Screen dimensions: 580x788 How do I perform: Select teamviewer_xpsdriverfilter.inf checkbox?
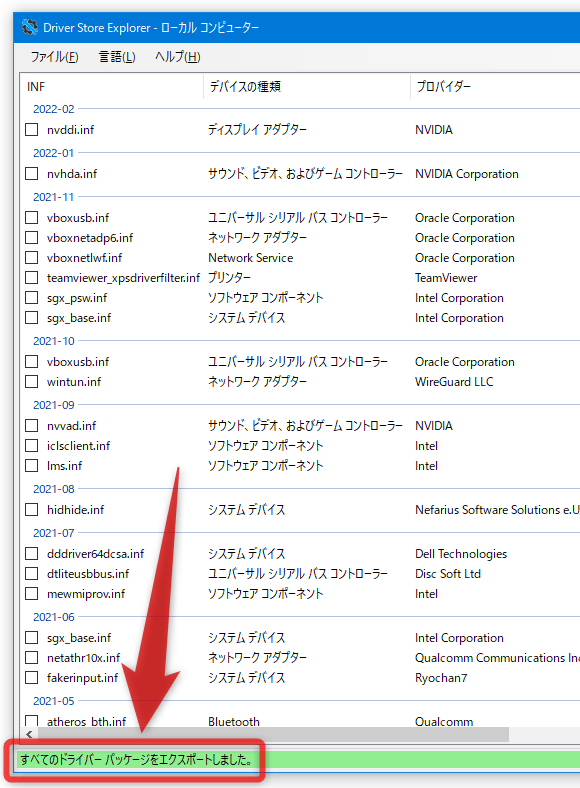[x=32, y=278]
